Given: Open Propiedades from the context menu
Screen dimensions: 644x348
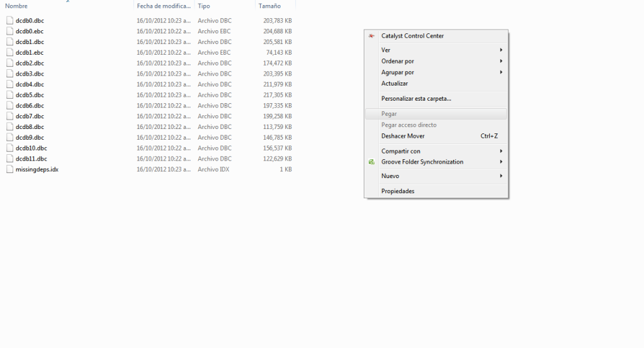Looking at the screenshot, I should (x=436, y=191).
